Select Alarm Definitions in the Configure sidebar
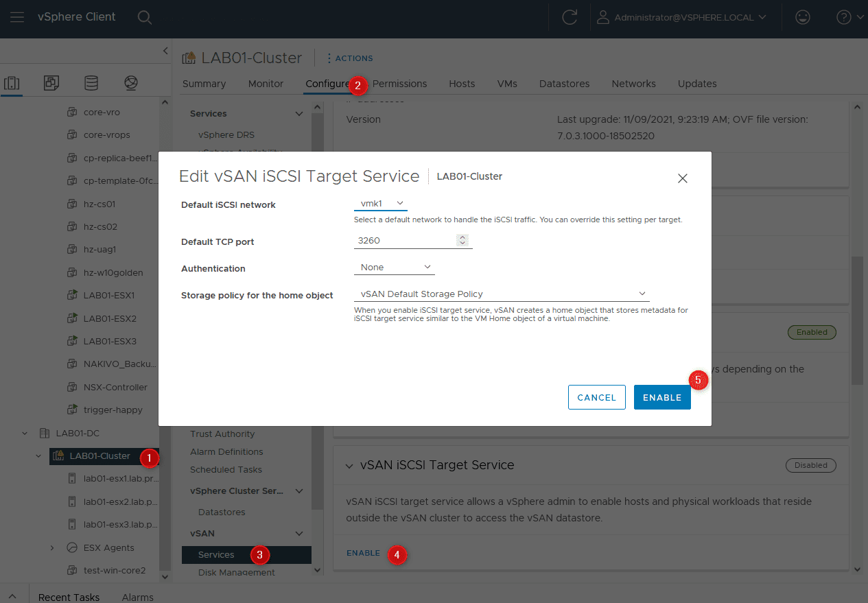Image resolution: width=868 pixels, height=603 pixels. coord(226,451)
